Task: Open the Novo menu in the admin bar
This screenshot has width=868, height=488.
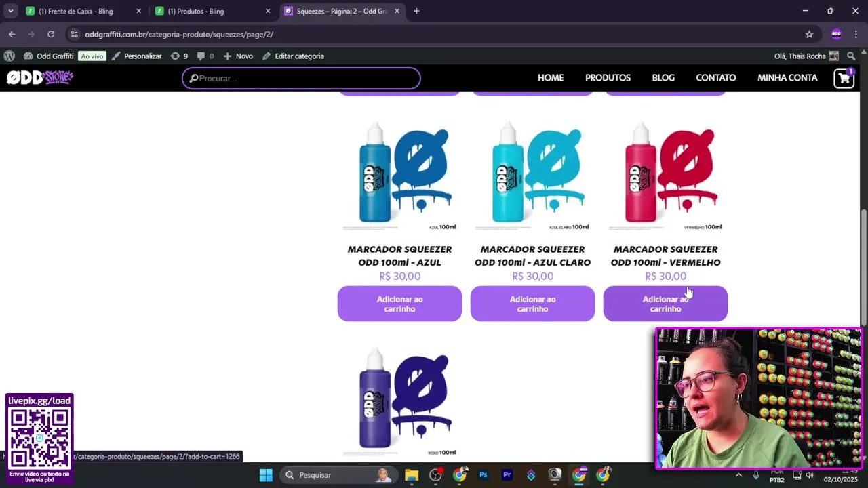Action: click(238, 56)
